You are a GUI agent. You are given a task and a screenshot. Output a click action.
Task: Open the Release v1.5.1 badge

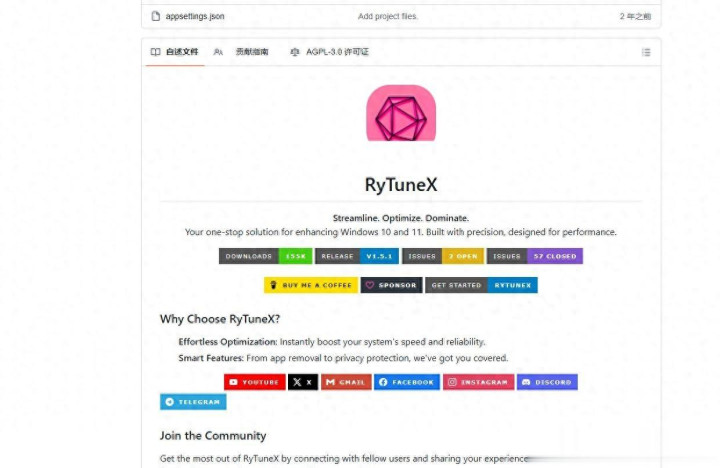tap(357, 256)
